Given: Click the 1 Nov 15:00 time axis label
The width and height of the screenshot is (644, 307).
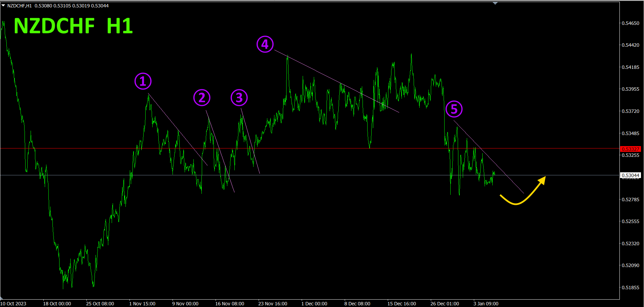Looking at the screenshot, I should pos(142,304).
